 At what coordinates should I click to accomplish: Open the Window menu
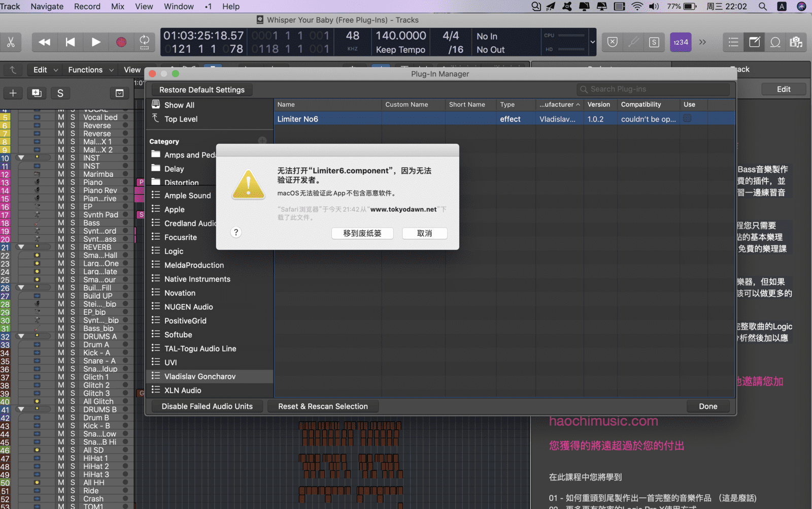(179, 6)
